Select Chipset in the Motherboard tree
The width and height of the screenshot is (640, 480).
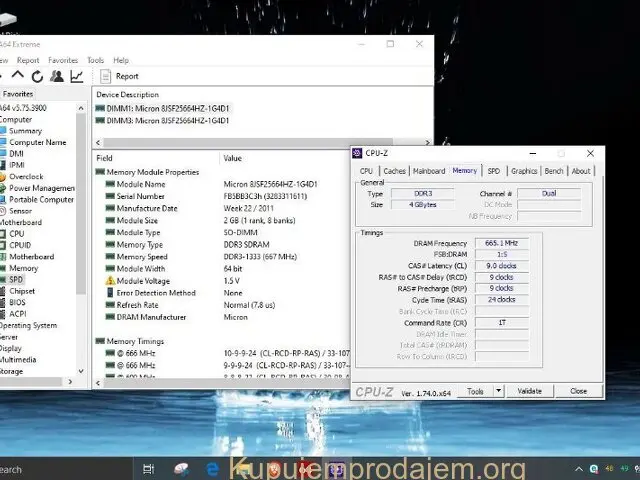(22, 291)
